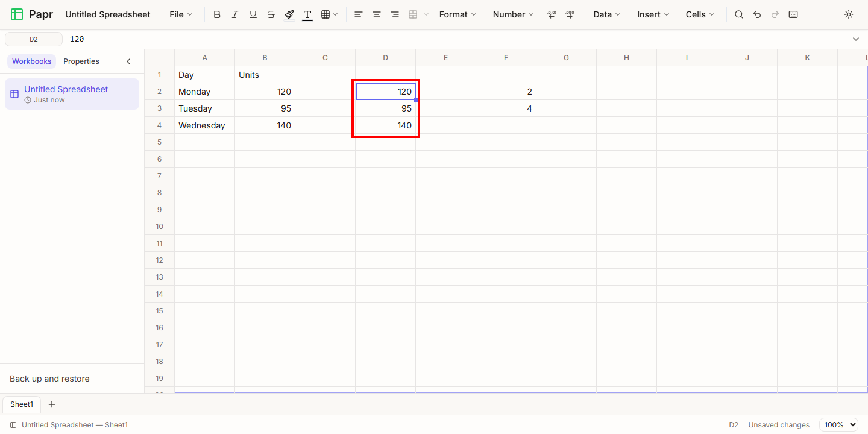Select cell B3 containing 95
The image size is (868, 434).
265,108
